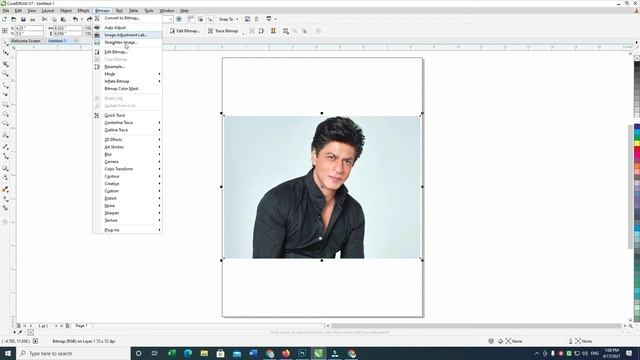This screenshot has height=360, width=640.
Task: Open the Effects menu in menu bar
Action: click(x=83, y=11)
